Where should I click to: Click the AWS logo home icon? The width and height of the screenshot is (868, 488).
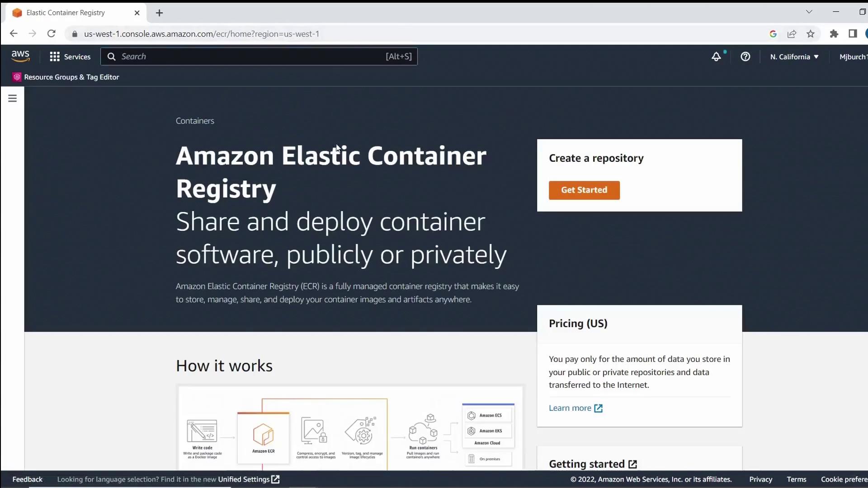(20, 56)
